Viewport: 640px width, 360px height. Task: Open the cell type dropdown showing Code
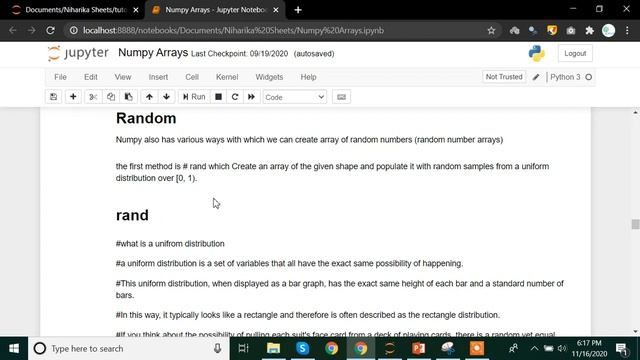click(295, 97)
